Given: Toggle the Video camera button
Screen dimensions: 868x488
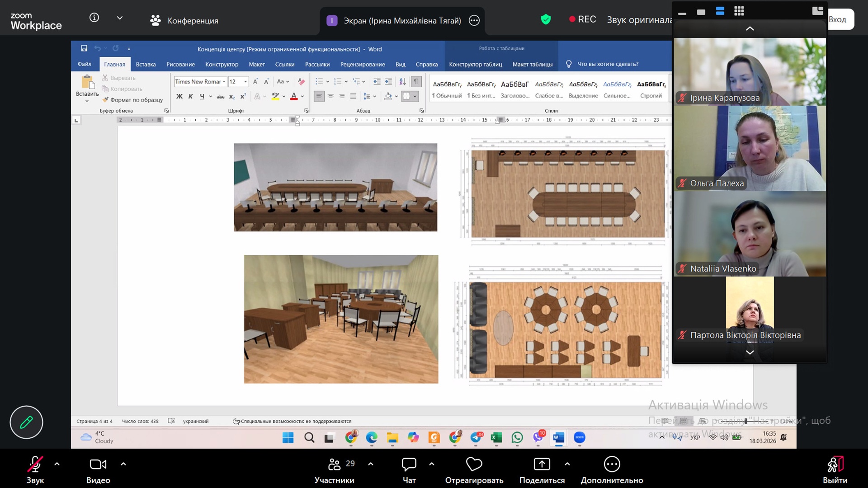Looking at the screenshot, I should [x=98, y=465].
